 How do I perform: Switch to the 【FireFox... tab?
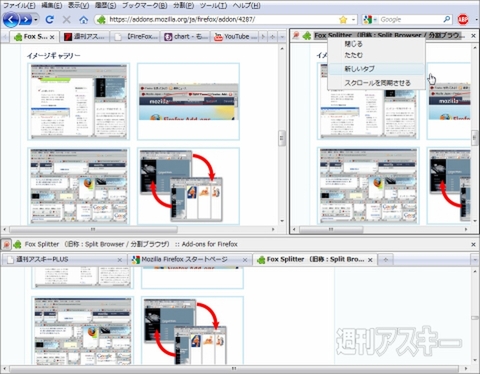(135, 37)
